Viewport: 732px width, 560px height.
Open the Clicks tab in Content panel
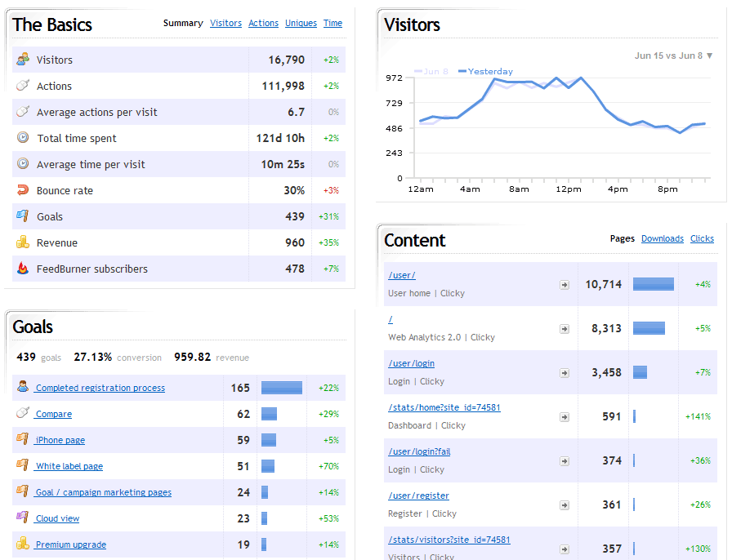pyautogui.click(x=702, y=238)
